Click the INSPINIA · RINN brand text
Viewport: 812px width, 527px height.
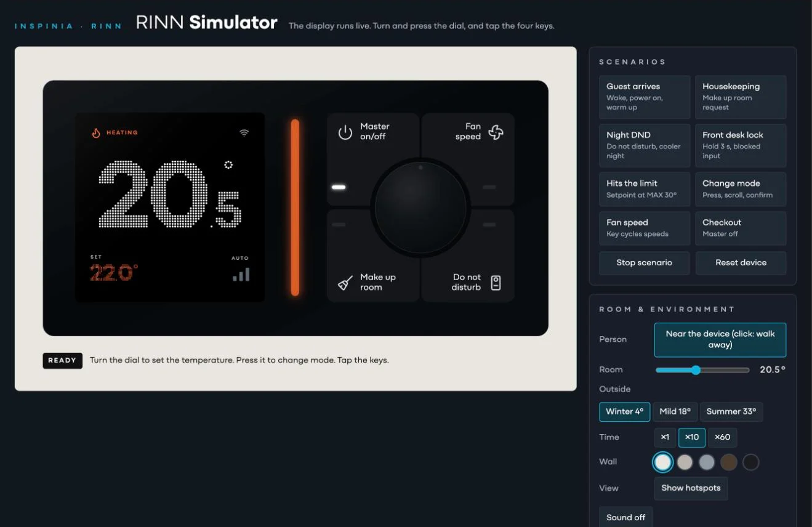pos(68,26)
